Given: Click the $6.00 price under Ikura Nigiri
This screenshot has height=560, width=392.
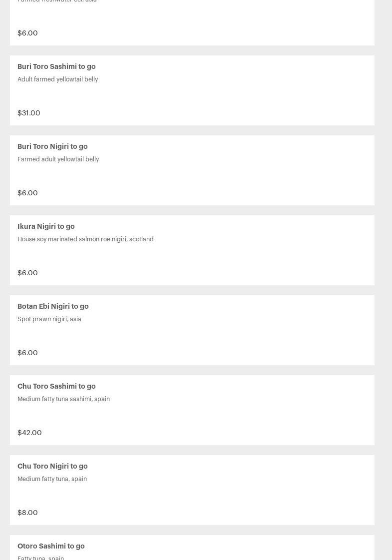Looking at the screenshot, I should click(27, 273).
